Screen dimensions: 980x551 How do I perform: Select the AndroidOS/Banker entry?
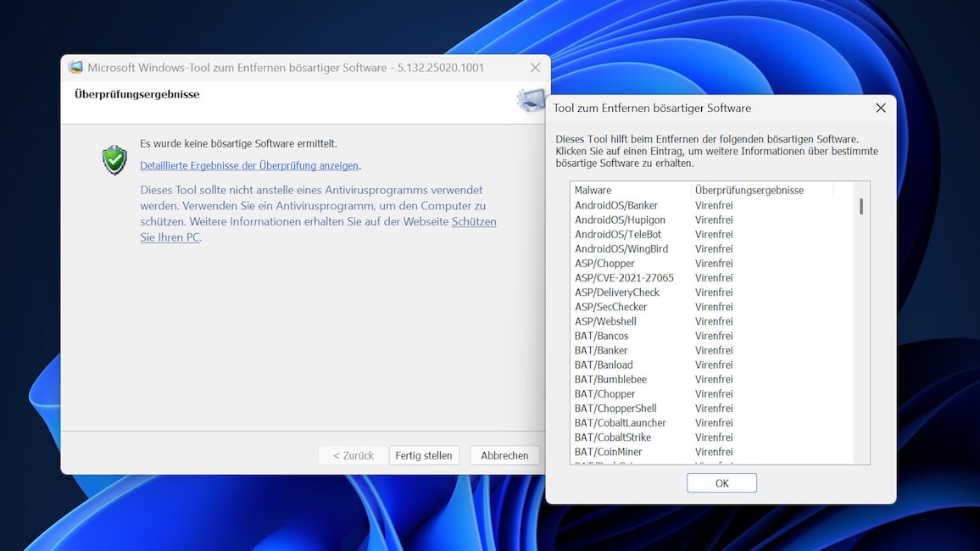click(616, 205)
